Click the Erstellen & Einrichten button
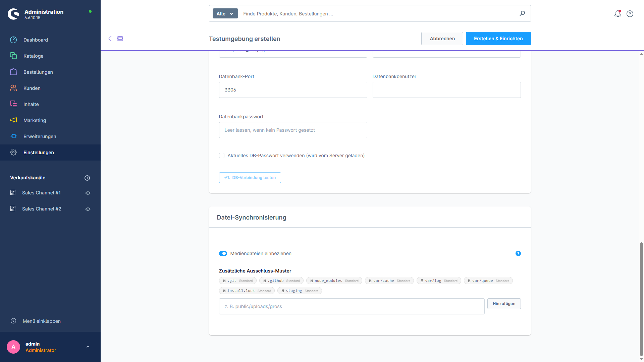Image resolution: width=644 pixels, height=362 pixels. (498, 39)
